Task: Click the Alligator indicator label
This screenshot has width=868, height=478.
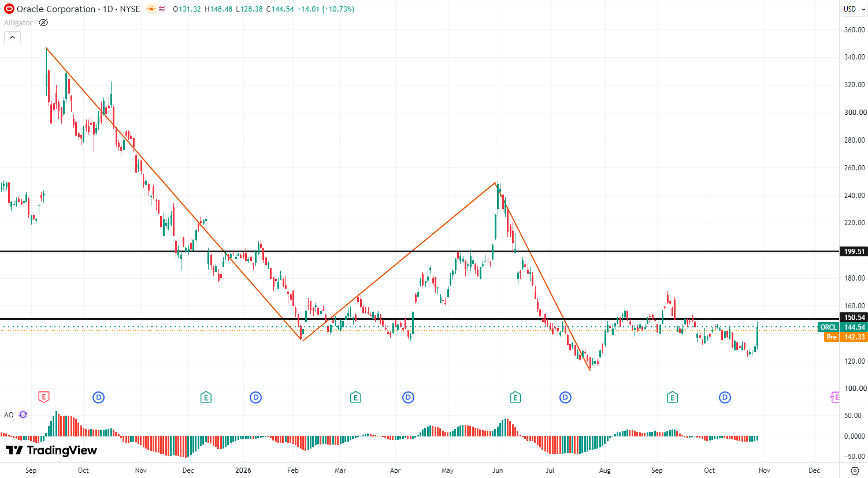Action: click(x=18, y=23)
